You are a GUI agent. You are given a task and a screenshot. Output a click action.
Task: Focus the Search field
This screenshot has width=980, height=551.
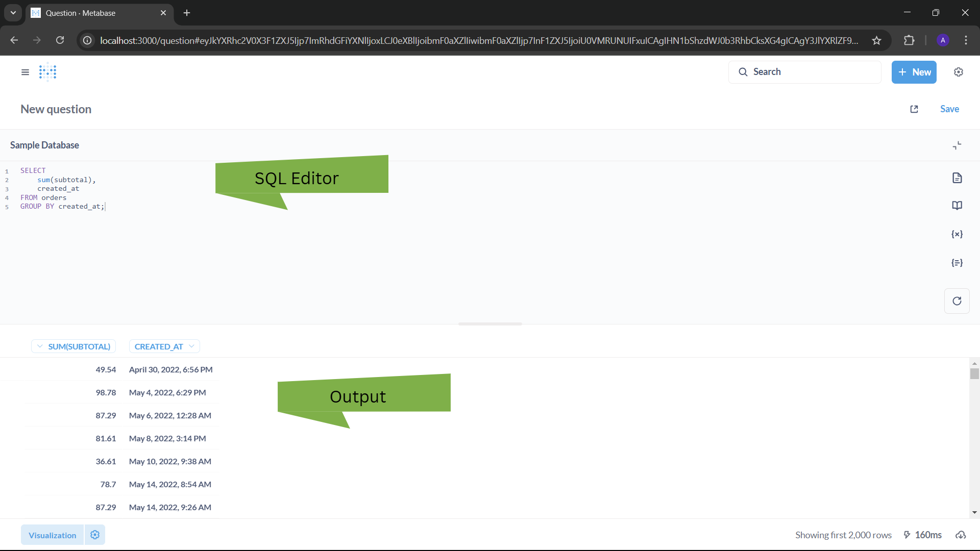[x=805, y=72]
